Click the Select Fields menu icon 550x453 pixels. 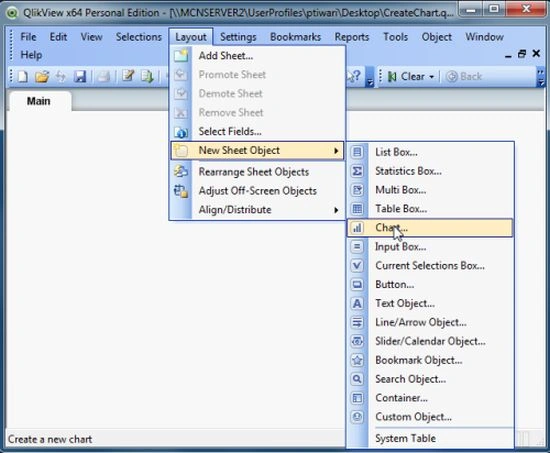tap(181, 132)
